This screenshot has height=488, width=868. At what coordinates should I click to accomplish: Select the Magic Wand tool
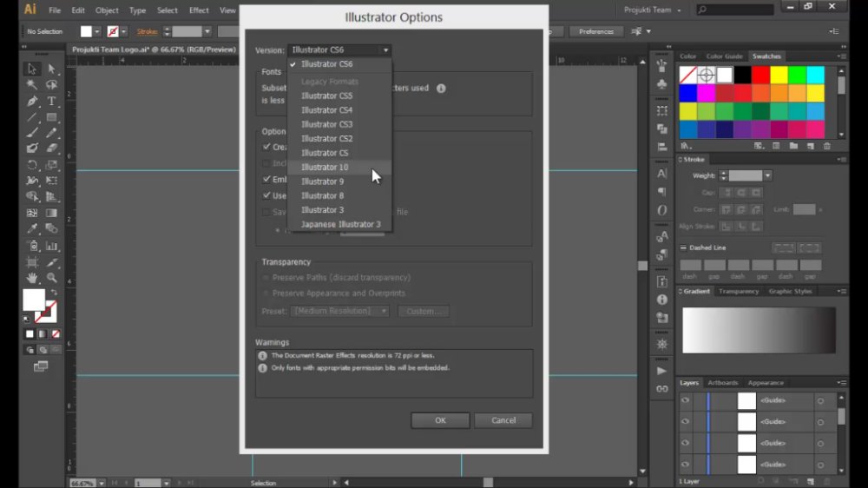pos(32,85)
